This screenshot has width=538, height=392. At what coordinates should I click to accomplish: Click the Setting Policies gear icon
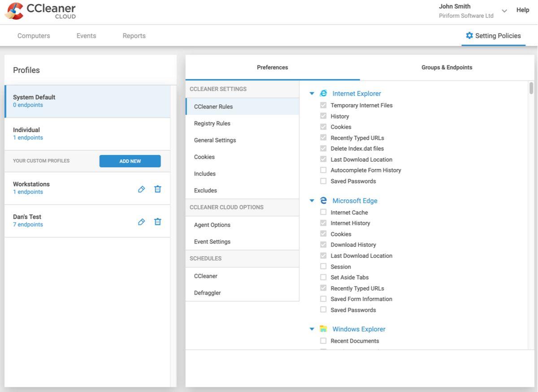tap(469, 35)
